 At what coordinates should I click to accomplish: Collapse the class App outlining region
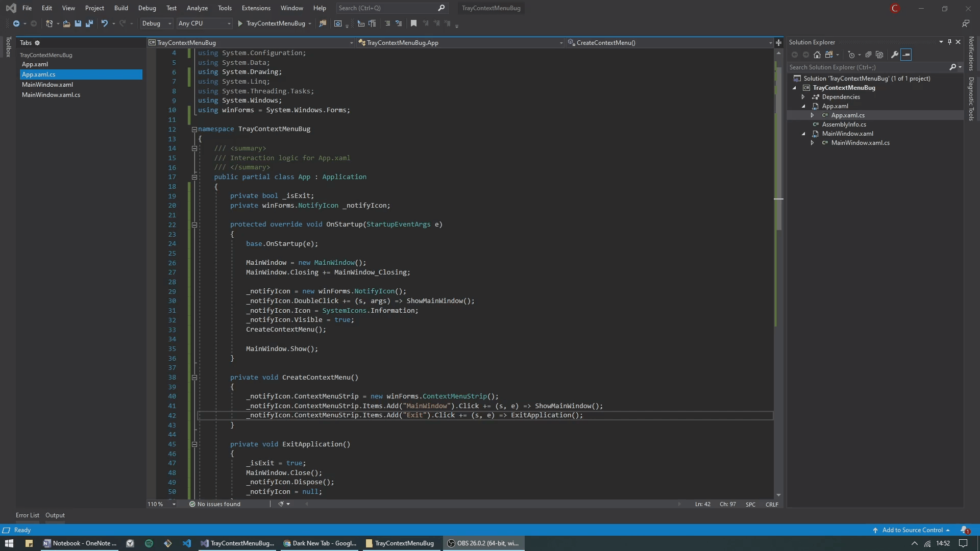[194, 177]
